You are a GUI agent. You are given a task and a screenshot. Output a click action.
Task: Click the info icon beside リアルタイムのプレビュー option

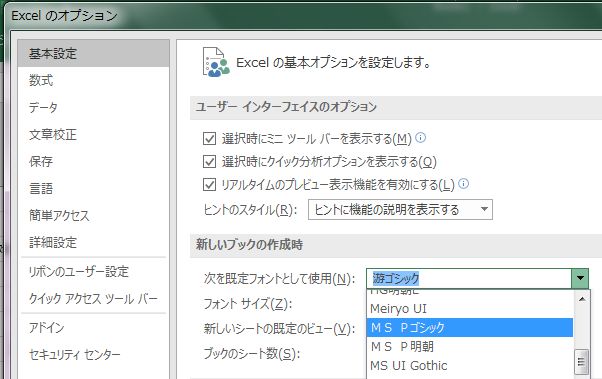click(464, 184)
